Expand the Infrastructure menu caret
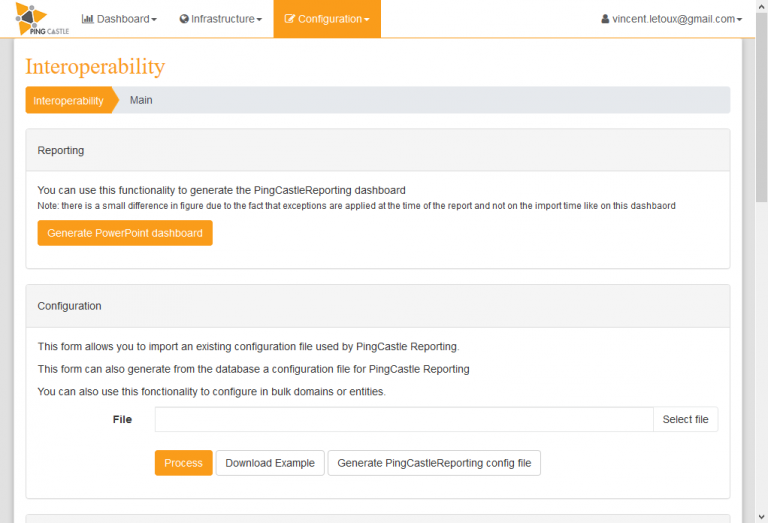 pyautogui.click(x=259, y=20)
